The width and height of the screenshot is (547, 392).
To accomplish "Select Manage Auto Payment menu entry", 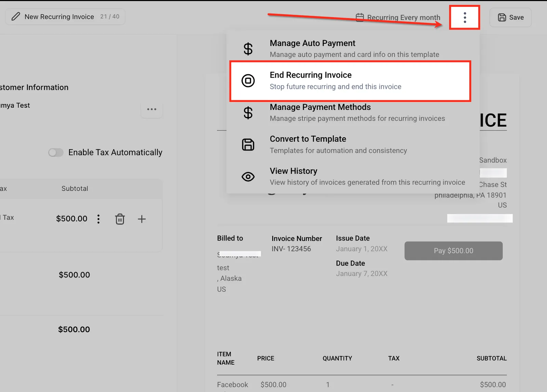I will (x=353, y=49).
